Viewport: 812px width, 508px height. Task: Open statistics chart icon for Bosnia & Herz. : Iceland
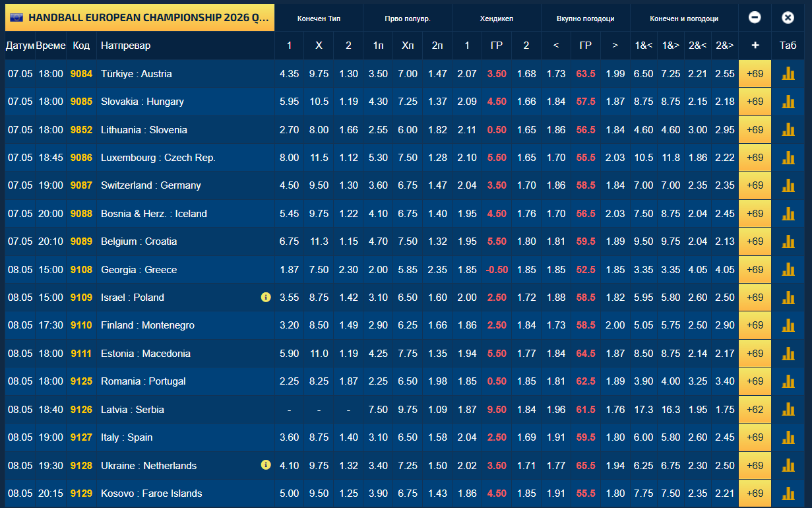pyautogui.click(x=788, y=214)
